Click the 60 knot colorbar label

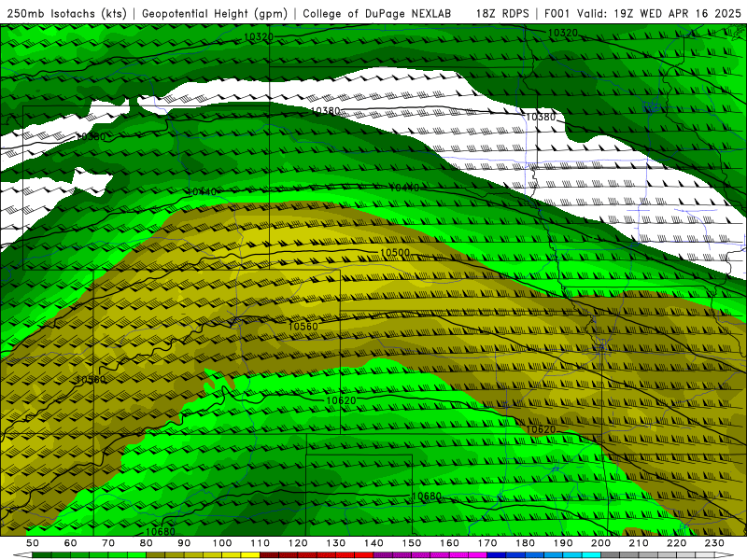[x=70, y=543]
